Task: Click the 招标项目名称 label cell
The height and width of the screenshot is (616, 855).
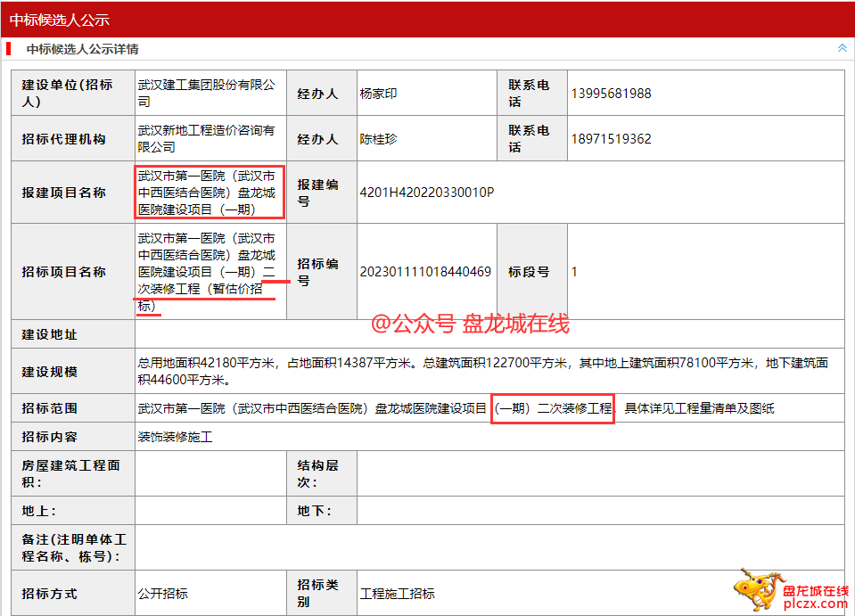Action: pyautogui.click(x=73, y=272)
